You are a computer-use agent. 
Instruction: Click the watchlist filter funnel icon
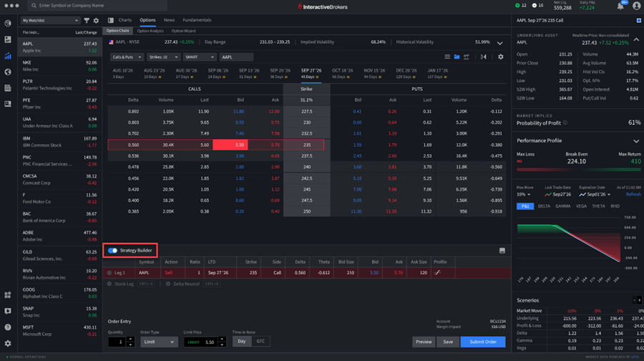click(x=87, y=21)
